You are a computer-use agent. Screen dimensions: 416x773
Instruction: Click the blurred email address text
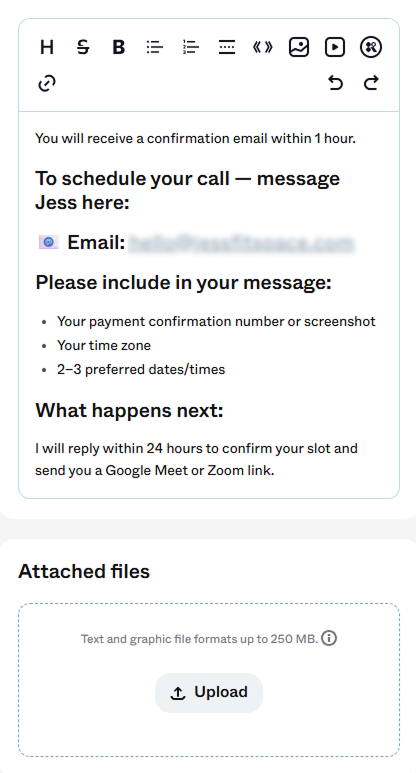[242, 243]
